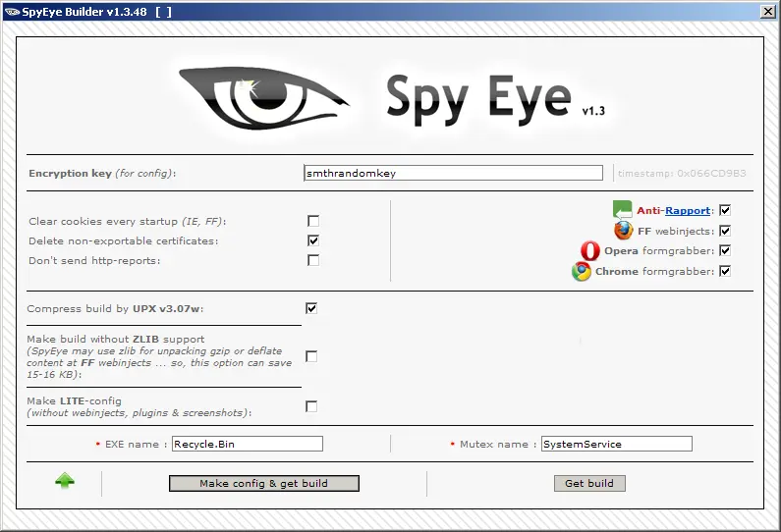Image resolution: width=781 pixels, height=532 pixels.
Task: Click the Get build button
Action: 589,483
